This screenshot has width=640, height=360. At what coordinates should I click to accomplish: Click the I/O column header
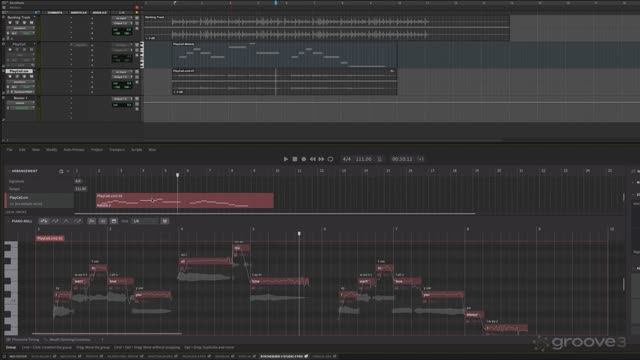122,13
